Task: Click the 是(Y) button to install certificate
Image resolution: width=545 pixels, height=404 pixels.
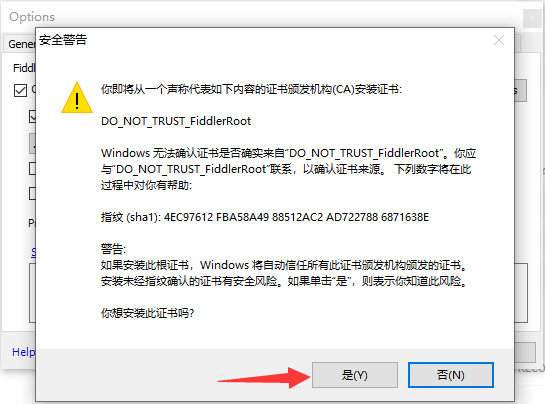Action: point(355,375)
